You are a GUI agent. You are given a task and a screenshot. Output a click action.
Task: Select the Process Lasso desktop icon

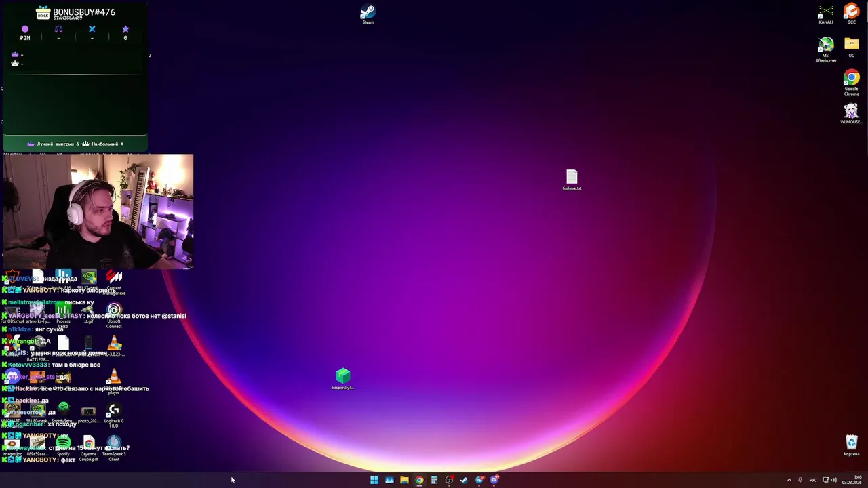coord(63,316)
